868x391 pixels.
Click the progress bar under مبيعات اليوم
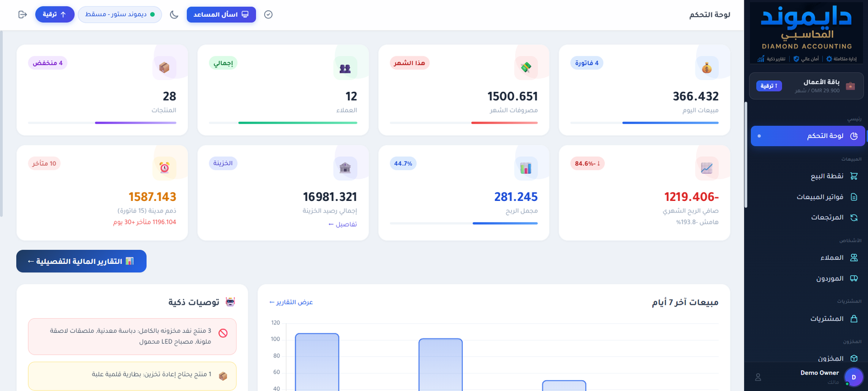coord(644,123)
